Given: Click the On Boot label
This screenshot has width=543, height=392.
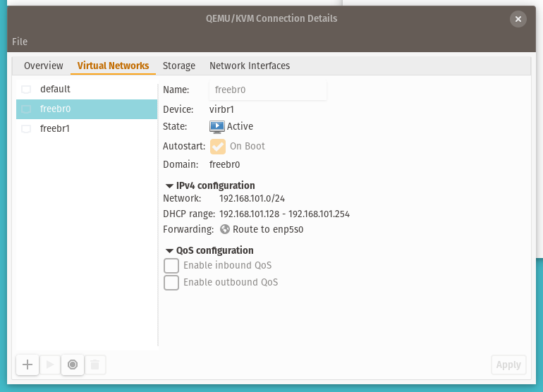Looking at the screenshot, I should pos(248,146).
